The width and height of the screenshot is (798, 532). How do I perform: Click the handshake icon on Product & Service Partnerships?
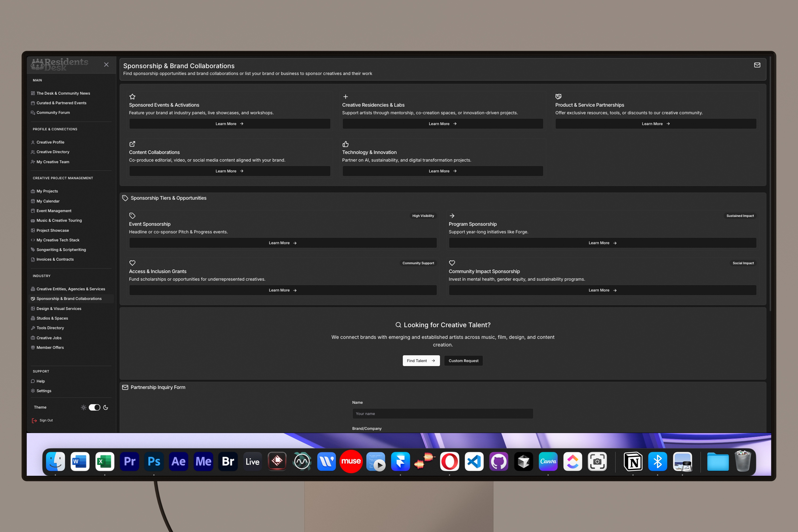pyautogui.click(x=558, y=97)
